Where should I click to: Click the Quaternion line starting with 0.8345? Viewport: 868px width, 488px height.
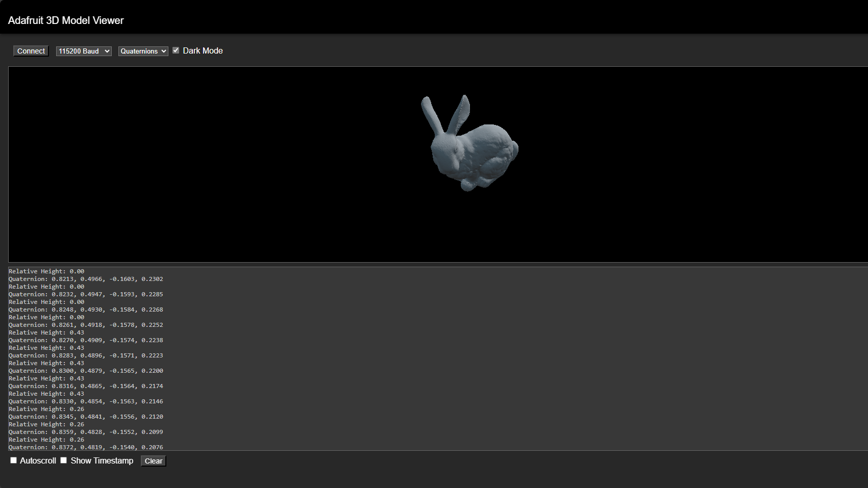click(86, 417)
